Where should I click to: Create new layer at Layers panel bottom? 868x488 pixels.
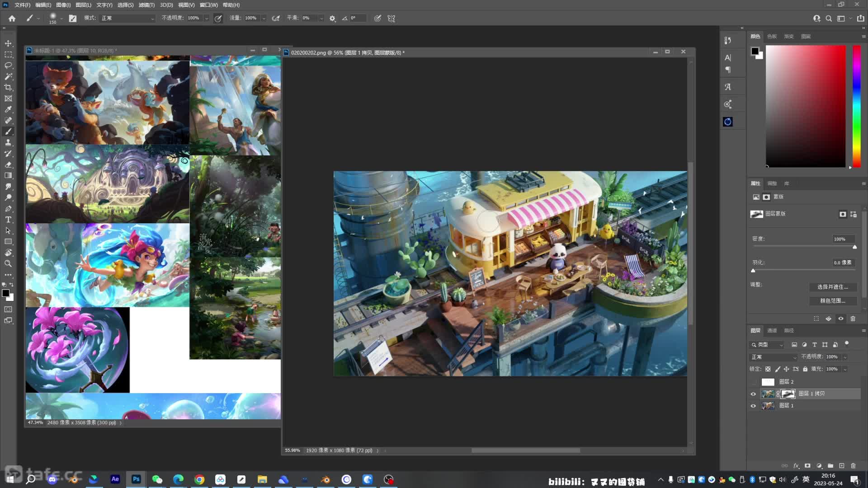pos(842,465)
